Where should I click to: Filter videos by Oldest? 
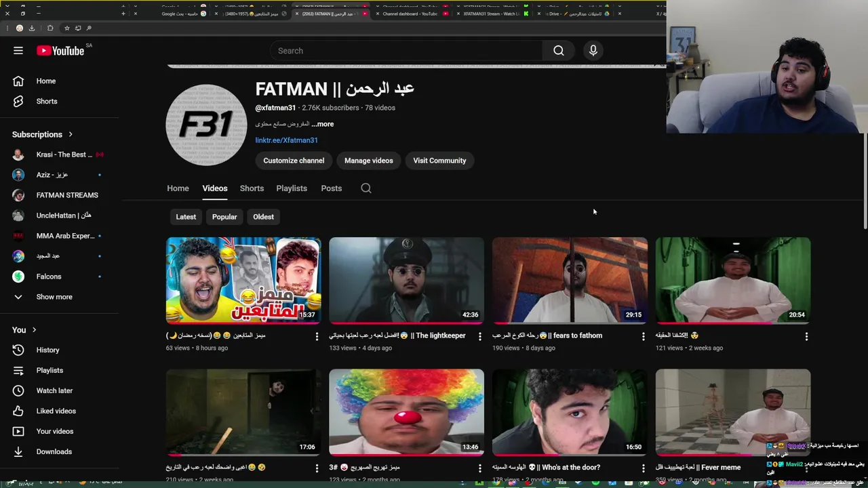pos(263,217)
